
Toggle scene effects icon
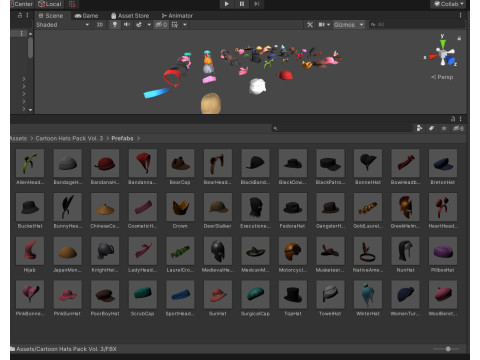tap(139, 25)
